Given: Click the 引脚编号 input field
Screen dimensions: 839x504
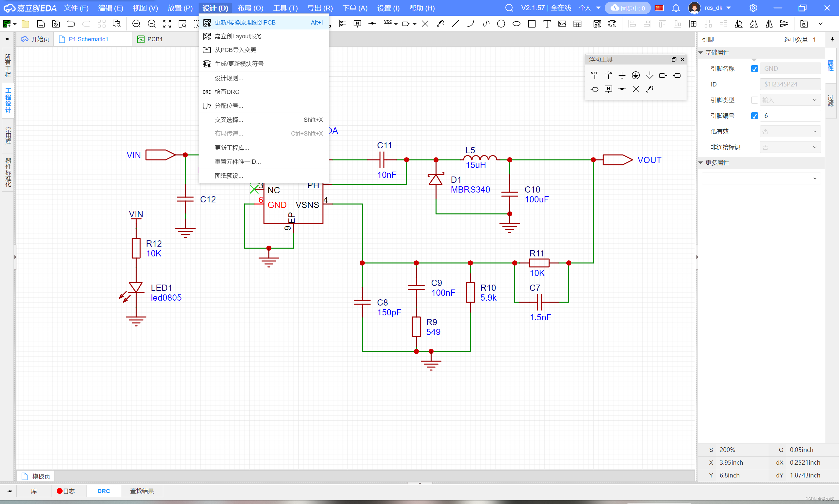Looking at the screenshot, I should coord(790,116).
